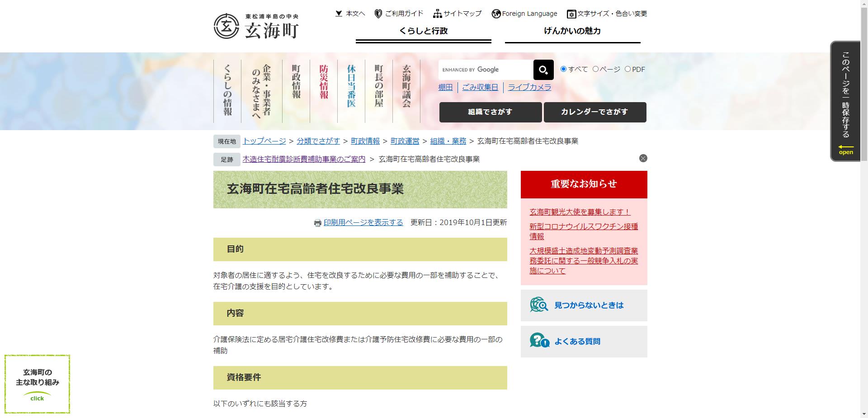Open the ご利用ガイド shield icon
The width and height of the screenshot is (868, 418).
[x=377, y=14]
